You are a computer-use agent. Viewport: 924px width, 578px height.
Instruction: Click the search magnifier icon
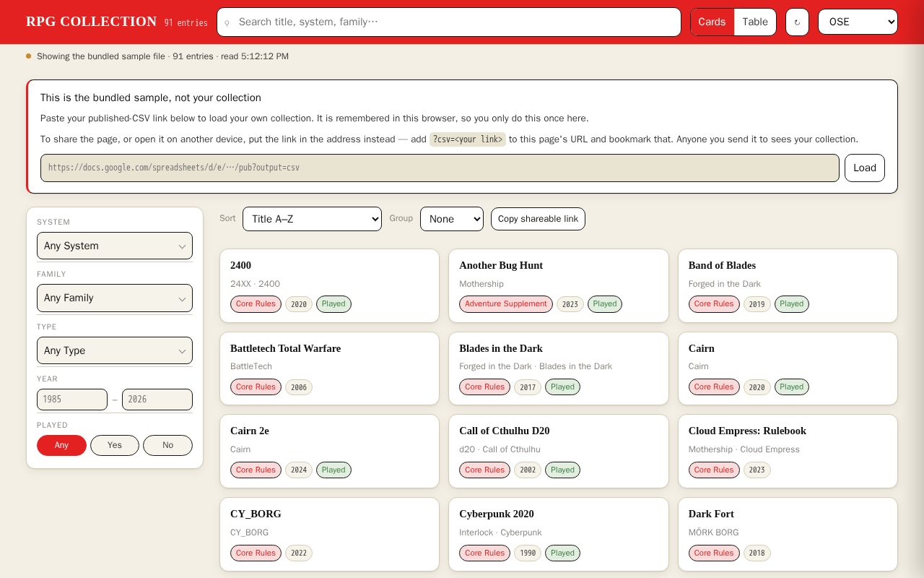tap(227, 22)
